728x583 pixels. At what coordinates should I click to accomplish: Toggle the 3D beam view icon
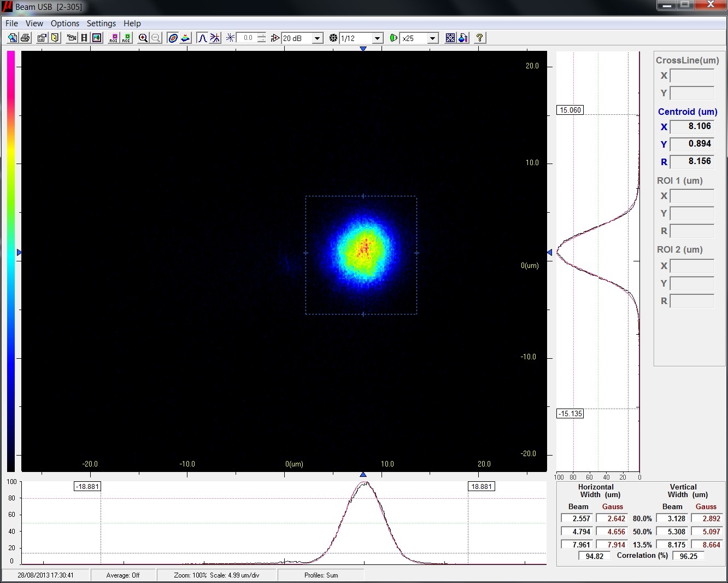[x=186, y=38]
